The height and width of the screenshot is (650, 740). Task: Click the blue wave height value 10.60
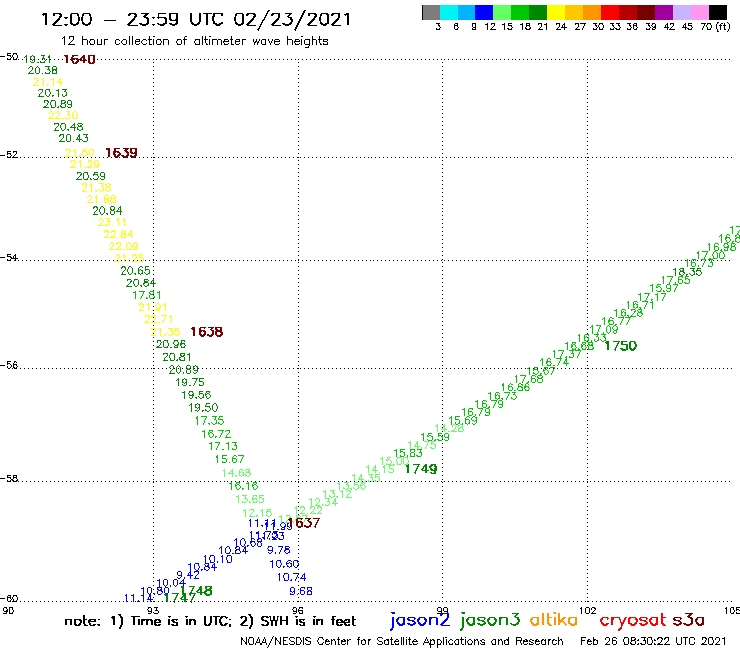[284, 564]
